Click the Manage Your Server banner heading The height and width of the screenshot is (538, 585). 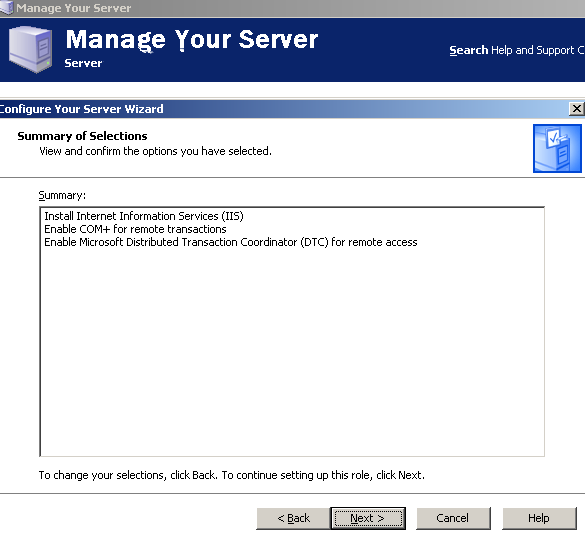192,40
